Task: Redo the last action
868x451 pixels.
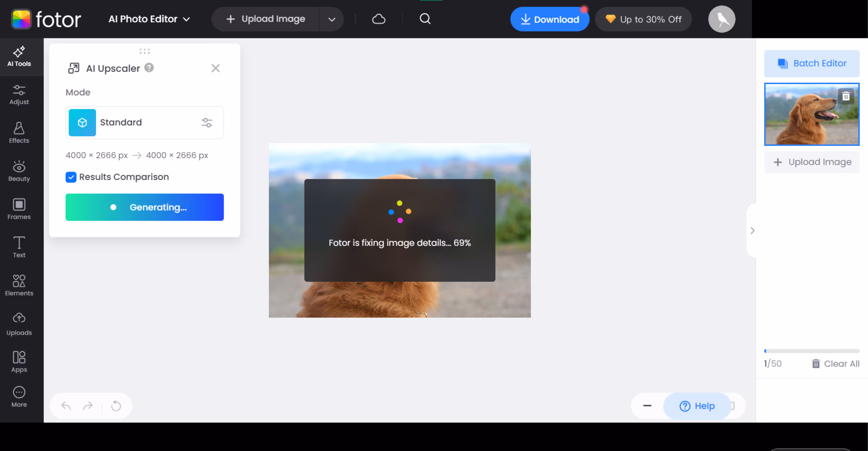Action: coord(87,406)
